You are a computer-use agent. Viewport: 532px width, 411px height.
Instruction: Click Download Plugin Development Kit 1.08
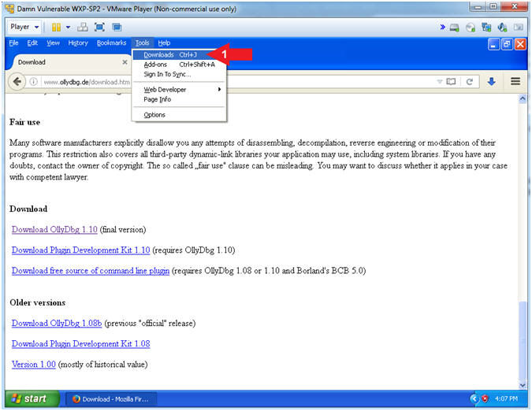[x=80, y=344]
